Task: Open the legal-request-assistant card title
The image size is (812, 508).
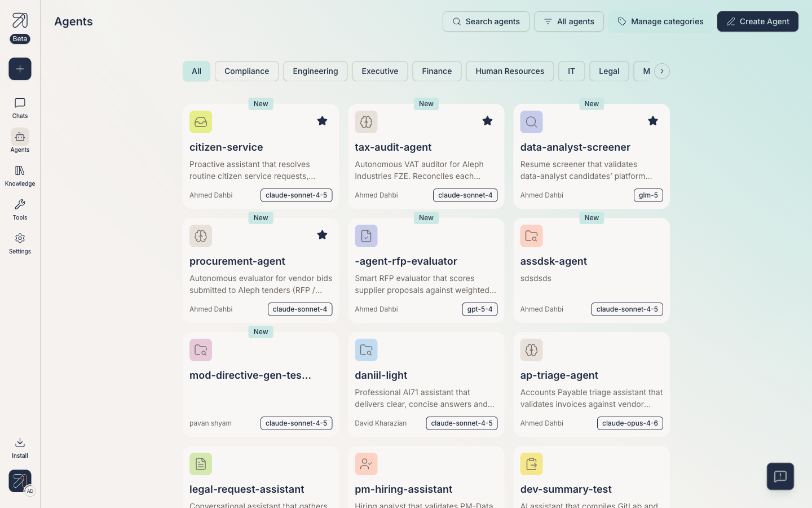Action: tap(247, 489)
